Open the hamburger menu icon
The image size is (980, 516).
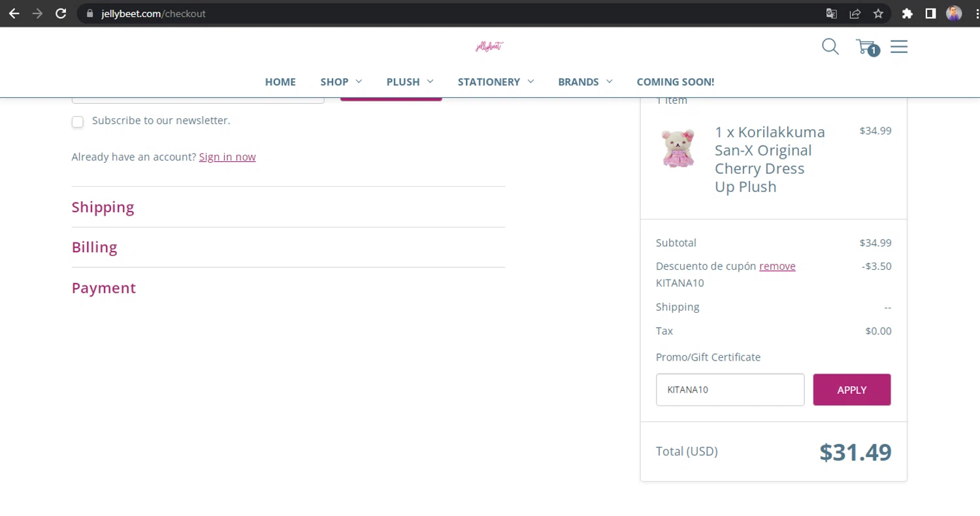(x=899, y=46)
